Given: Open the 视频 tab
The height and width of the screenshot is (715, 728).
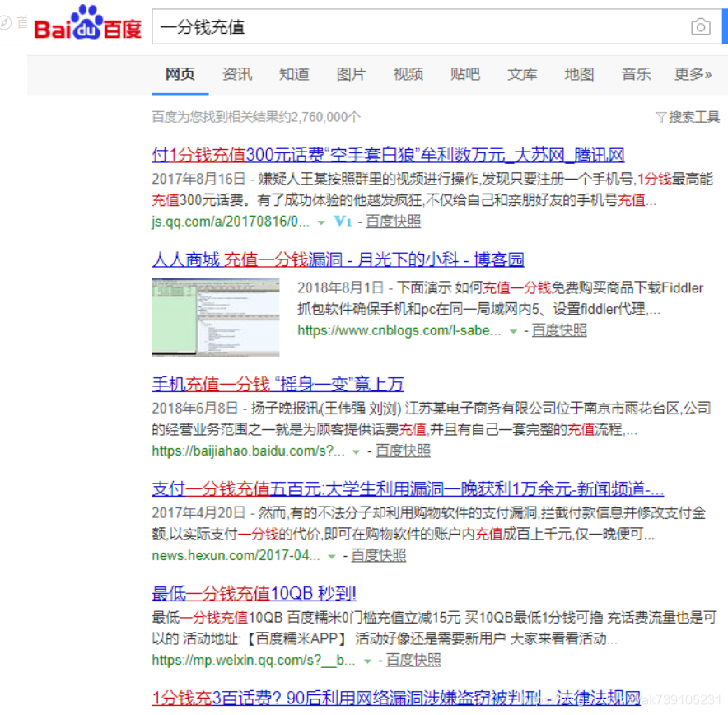Looking at the screenshot, I should coord(408,74).
